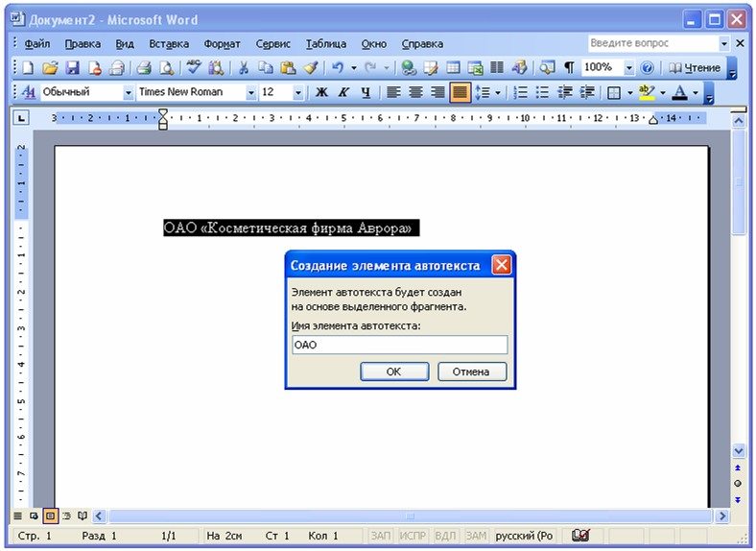756x551 pixels.
Task: Open the Справка menu
Action: point(422,44)
